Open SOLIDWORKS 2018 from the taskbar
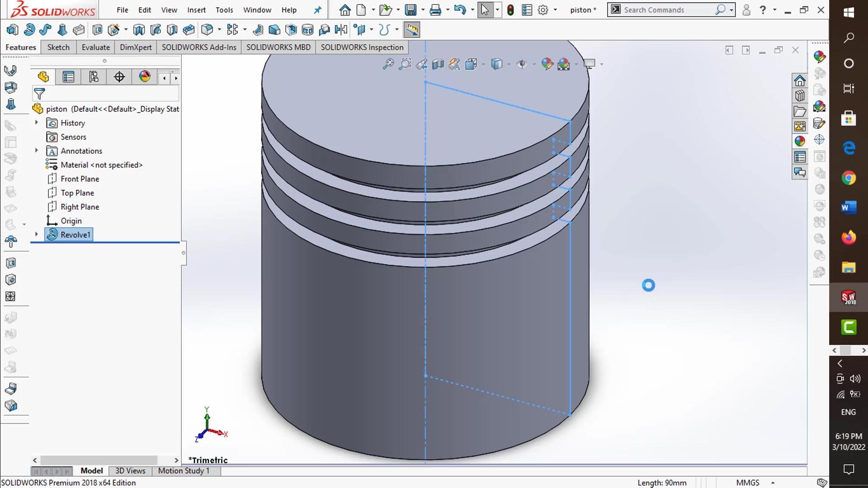This screenshot has height=488, width=868. pos(849,298)
